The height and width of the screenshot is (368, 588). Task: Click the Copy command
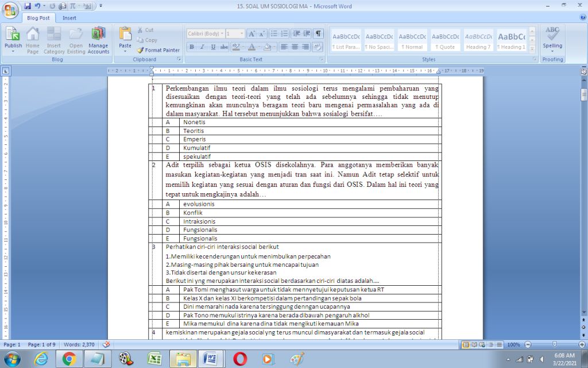click(146, 40)
